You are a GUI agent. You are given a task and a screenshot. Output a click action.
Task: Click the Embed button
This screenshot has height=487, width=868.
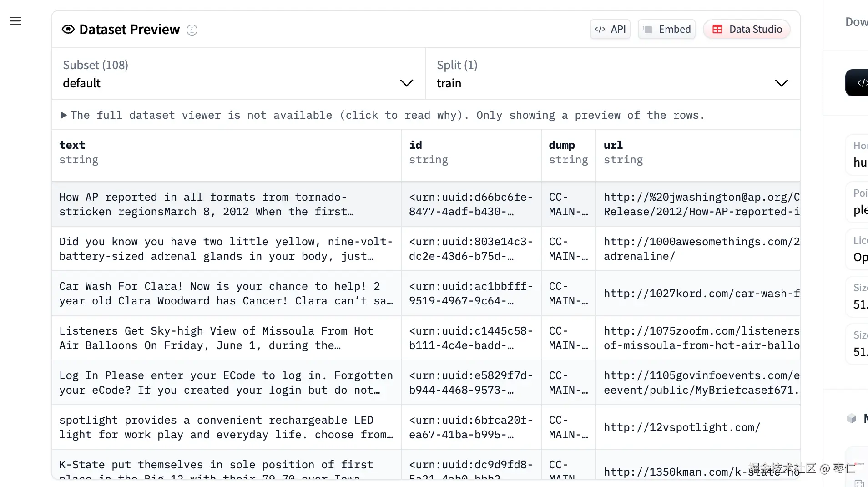tap(666, 30)
